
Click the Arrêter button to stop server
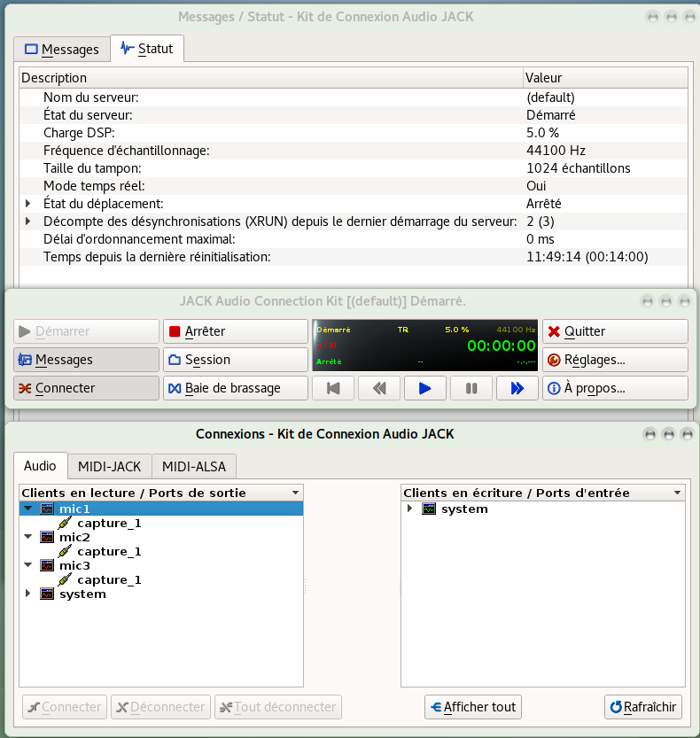pyautogui.click(x=236, y=331)
